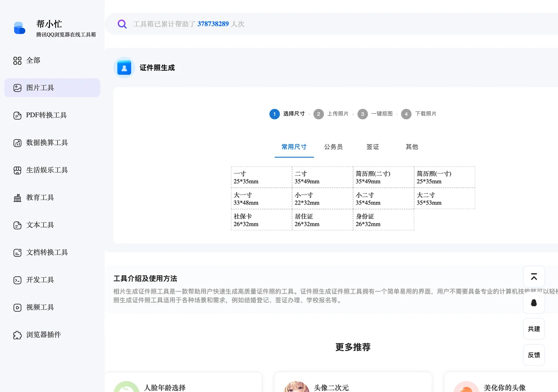This screenshot has height=392, width=558.
Task: Click the 生活娱乐工具 shop icon
Action: pyautogui.click(x=17, y=170)
